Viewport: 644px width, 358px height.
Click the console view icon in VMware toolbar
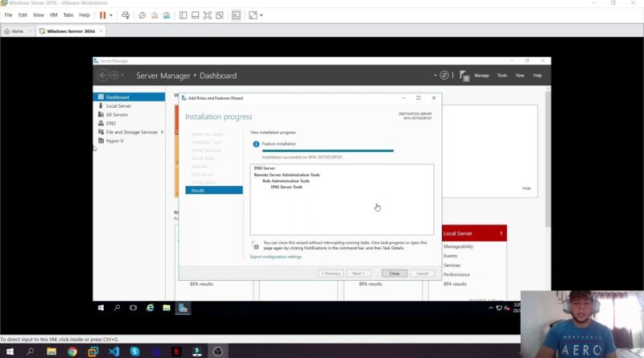[x=236, y=15]
